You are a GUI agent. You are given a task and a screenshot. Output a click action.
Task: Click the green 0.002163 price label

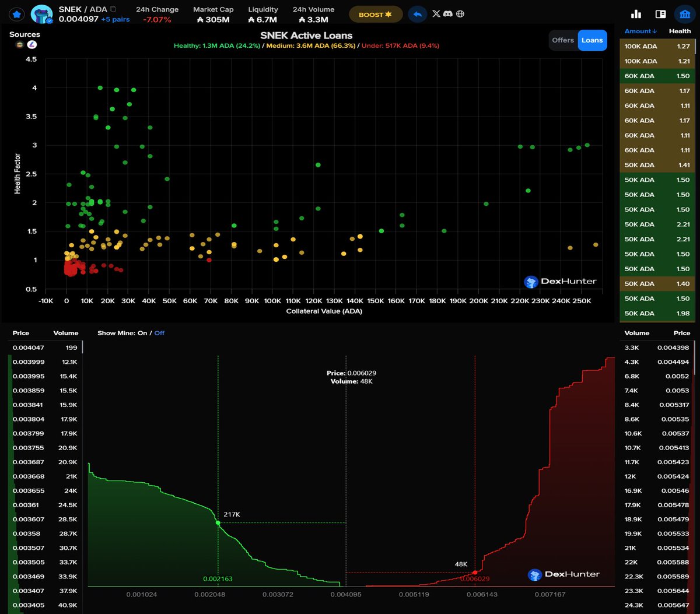click(x=218, y=579)
